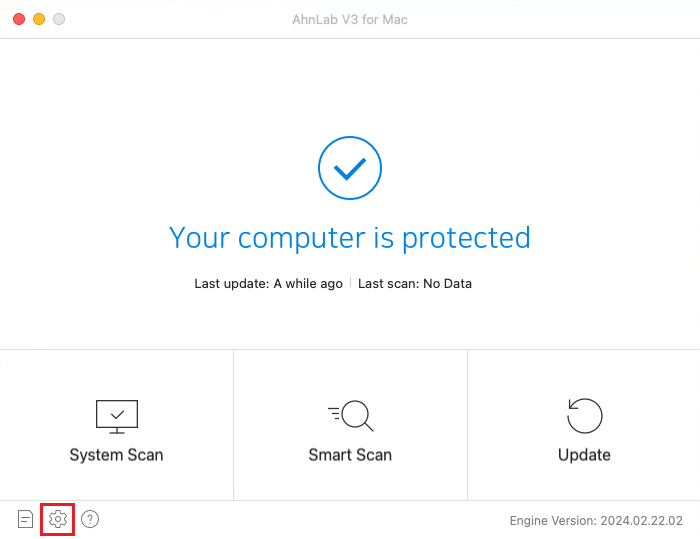The height and width of the screenshot is (539, 700).
Task: Open settings via the gear icon
Action: 58,519
